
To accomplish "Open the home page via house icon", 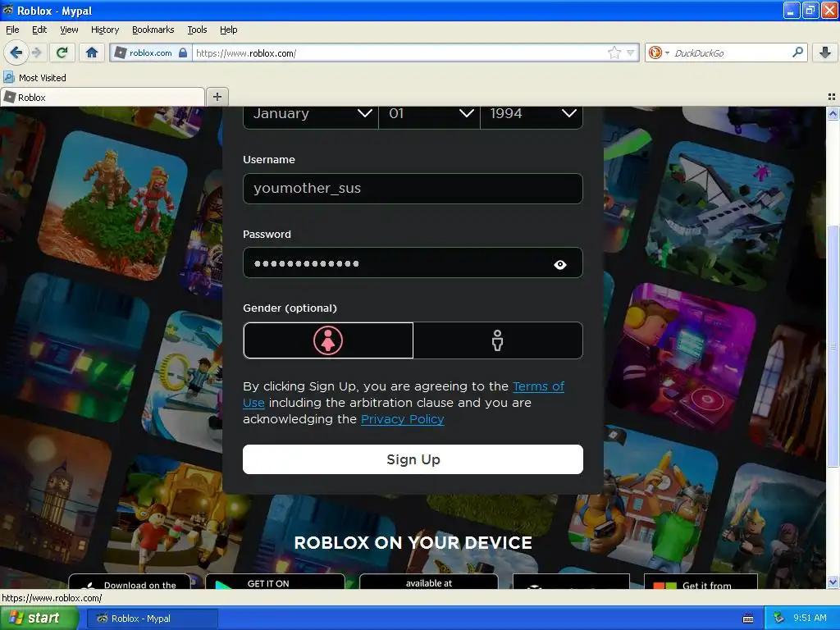I will coord(92,52).
